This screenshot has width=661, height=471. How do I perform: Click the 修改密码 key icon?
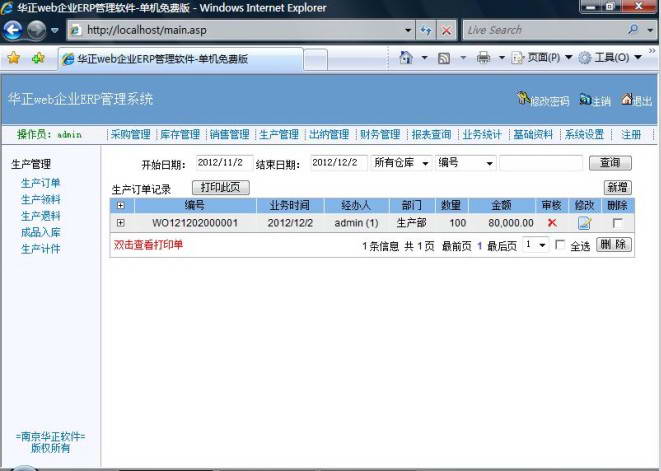tap(523, 100)
